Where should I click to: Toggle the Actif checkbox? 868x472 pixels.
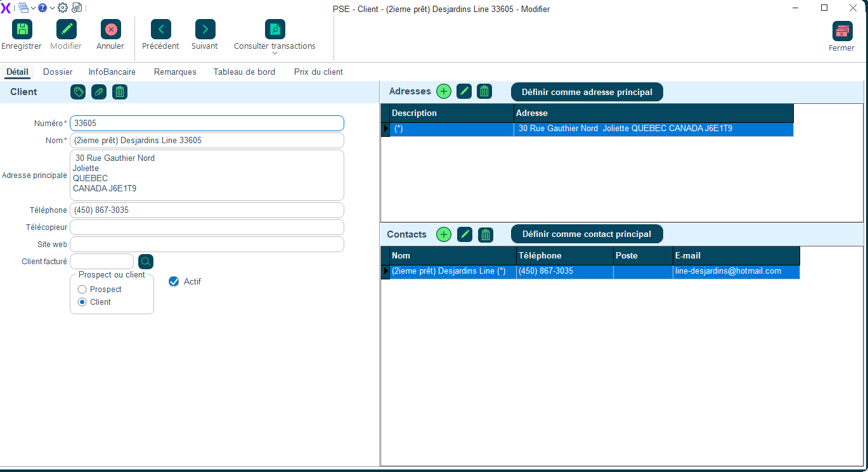pyautogui.click(x=174, y=281)
